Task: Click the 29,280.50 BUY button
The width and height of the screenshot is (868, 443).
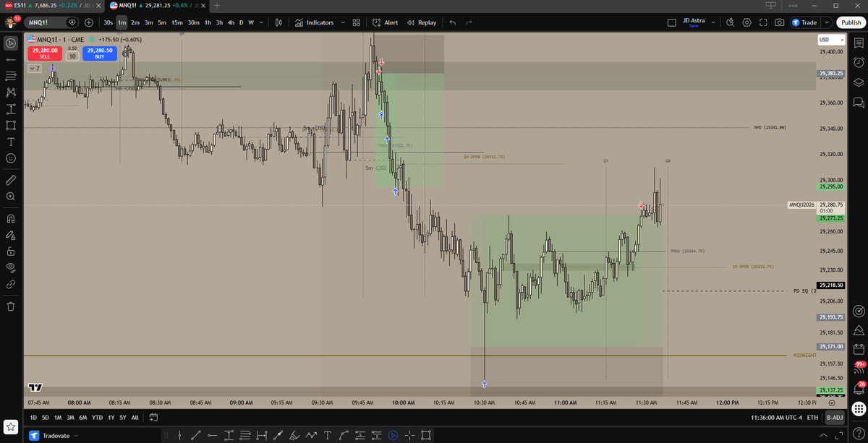Action: pyautogui.click(x=99, y=53)
